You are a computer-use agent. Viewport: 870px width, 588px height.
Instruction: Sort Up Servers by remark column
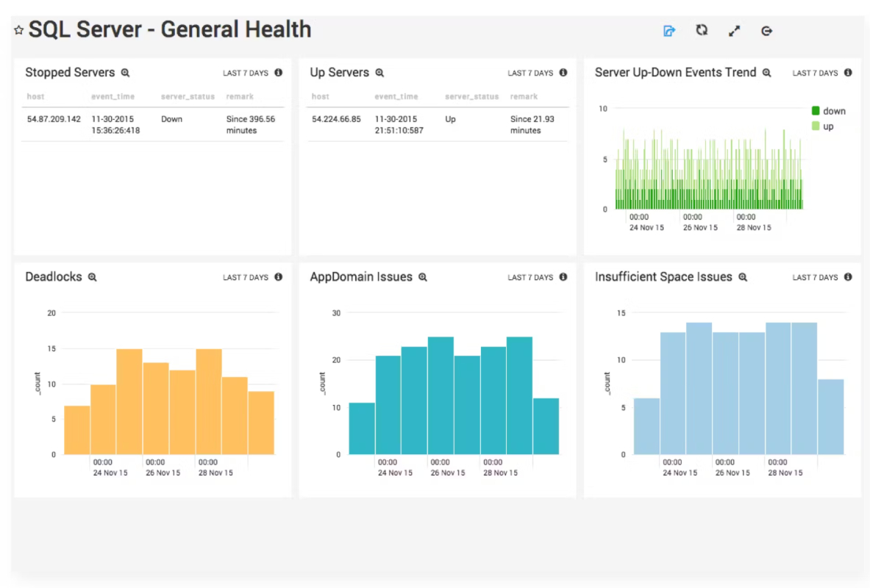tap(524, 96)
